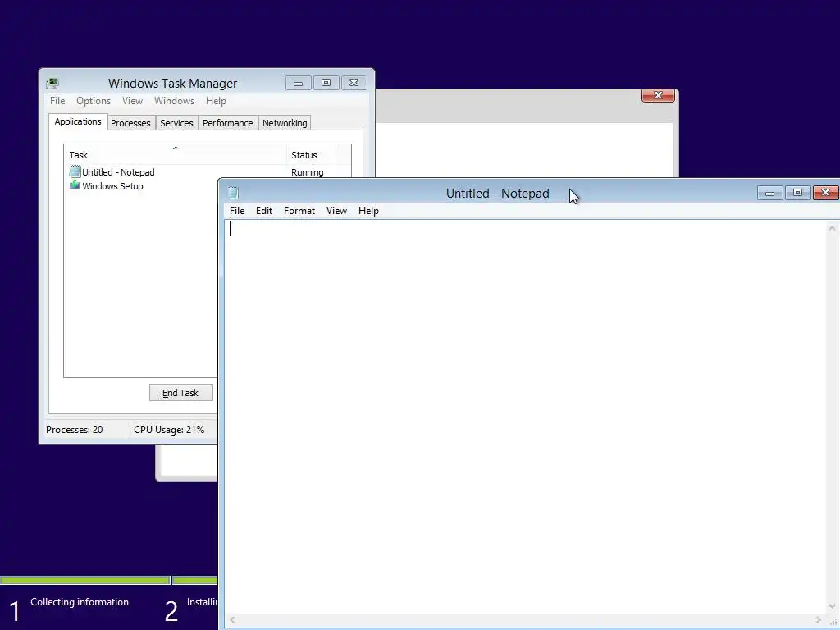Click Windows Setup icon in task list
The width and height of the screenshot is (840, 630).
[x=75, y=185]
